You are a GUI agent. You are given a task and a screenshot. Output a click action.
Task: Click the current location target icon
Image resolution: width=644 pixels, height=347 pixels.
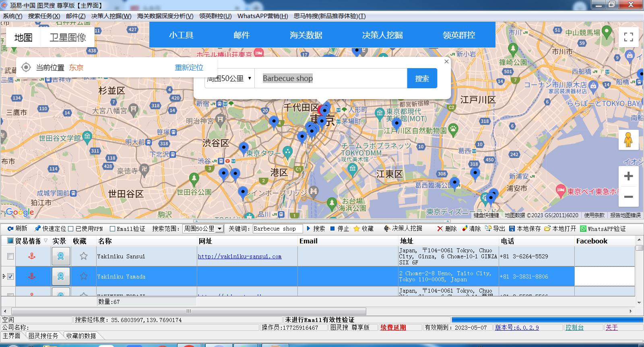[26, 67]
